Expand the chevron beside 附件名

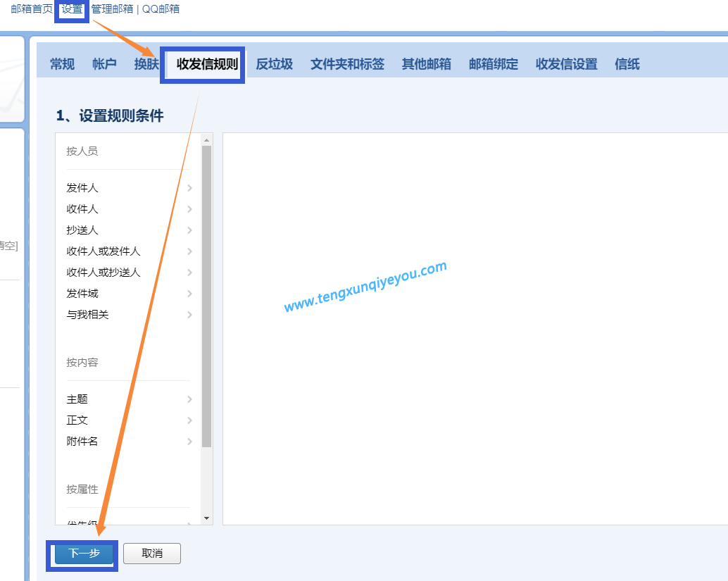(189, 442)
